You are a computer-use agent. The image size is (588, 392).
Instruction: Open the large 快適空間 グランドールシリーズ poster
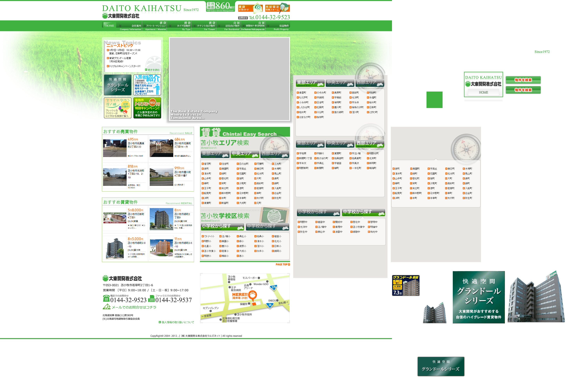479,297
